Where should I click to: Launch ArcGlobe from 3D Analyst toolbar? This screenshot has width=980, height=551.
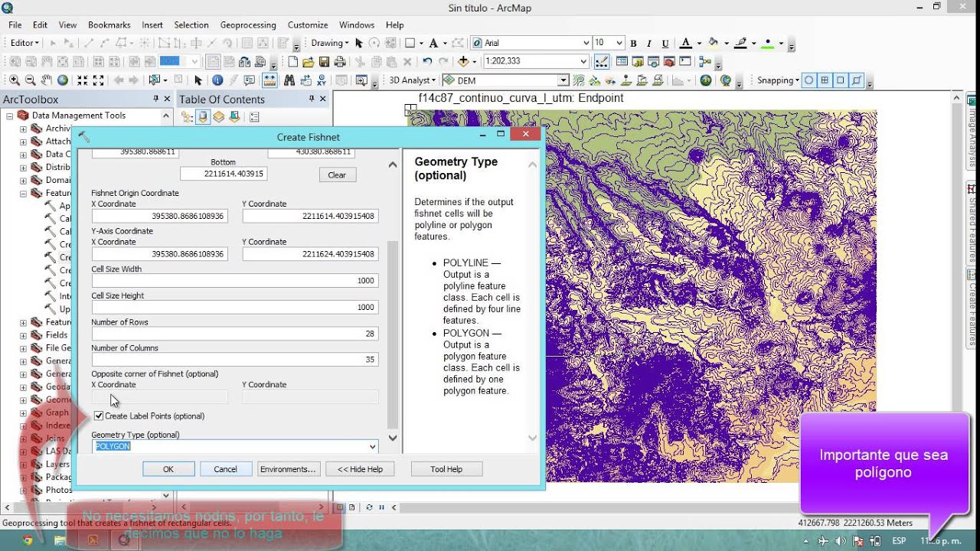tap(726, 80)
